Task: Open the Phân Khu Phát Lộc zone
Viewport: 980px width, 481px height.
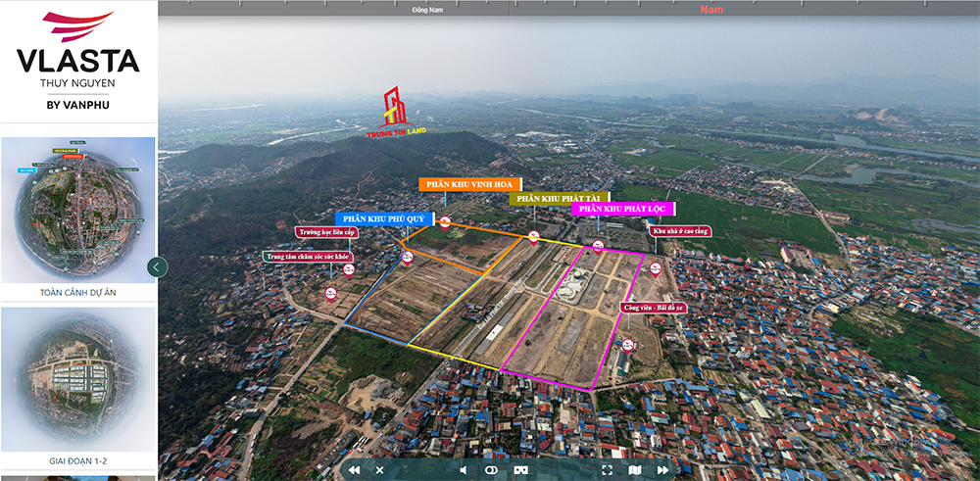Action: tap(622, 209)
